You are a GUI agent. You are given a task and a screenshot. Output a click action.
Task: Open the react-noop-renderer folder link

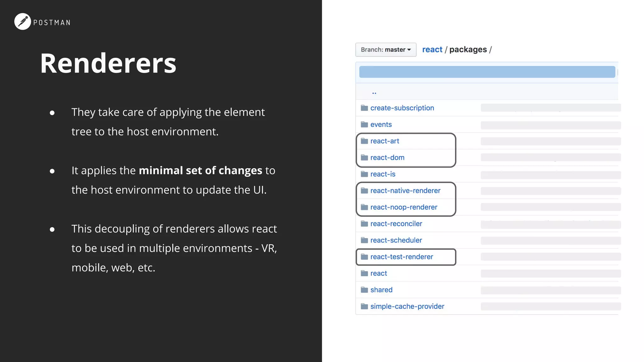[x=404, y=207]
